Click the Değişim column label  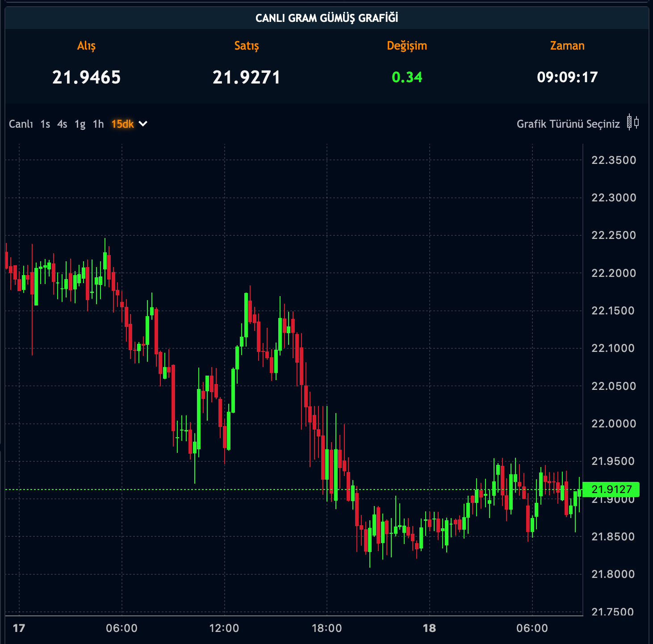(x=407, y=46)
